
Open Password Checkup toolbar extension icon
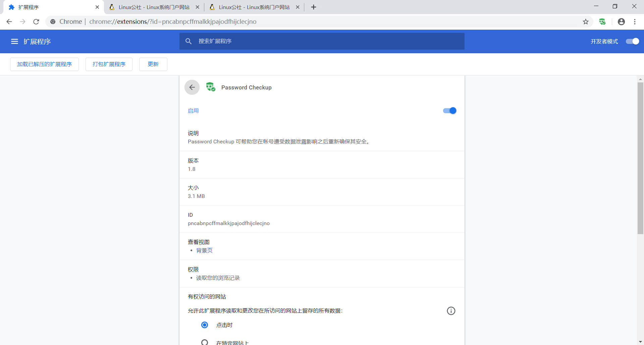pos(602,22)
